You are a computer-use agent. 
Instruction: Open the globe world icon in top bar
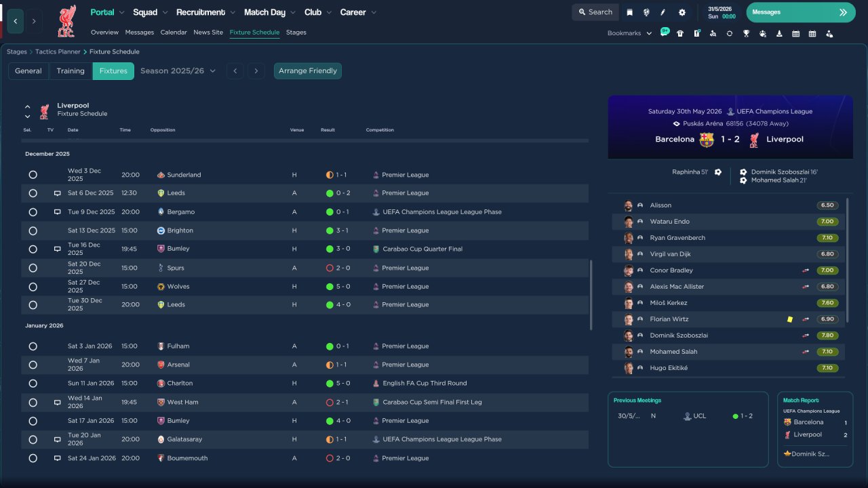tap(646, 12)
